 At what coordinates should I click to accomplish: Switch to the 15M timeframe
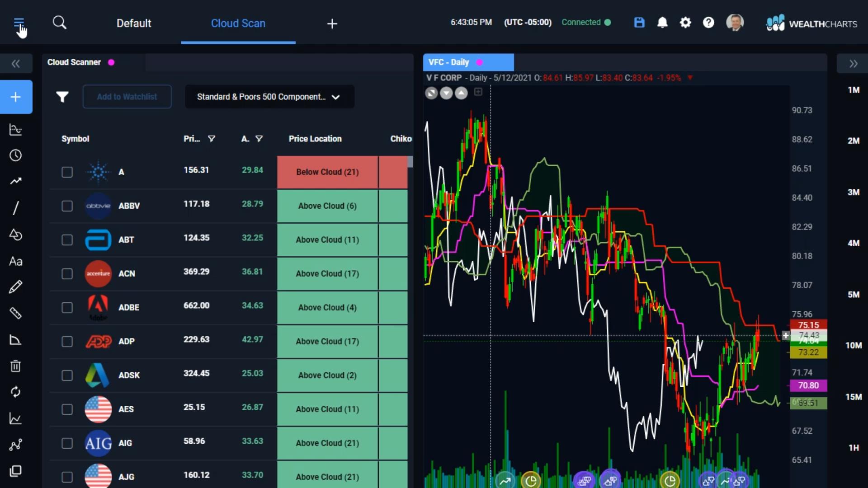pyautogui.click(x=853, y=397)
